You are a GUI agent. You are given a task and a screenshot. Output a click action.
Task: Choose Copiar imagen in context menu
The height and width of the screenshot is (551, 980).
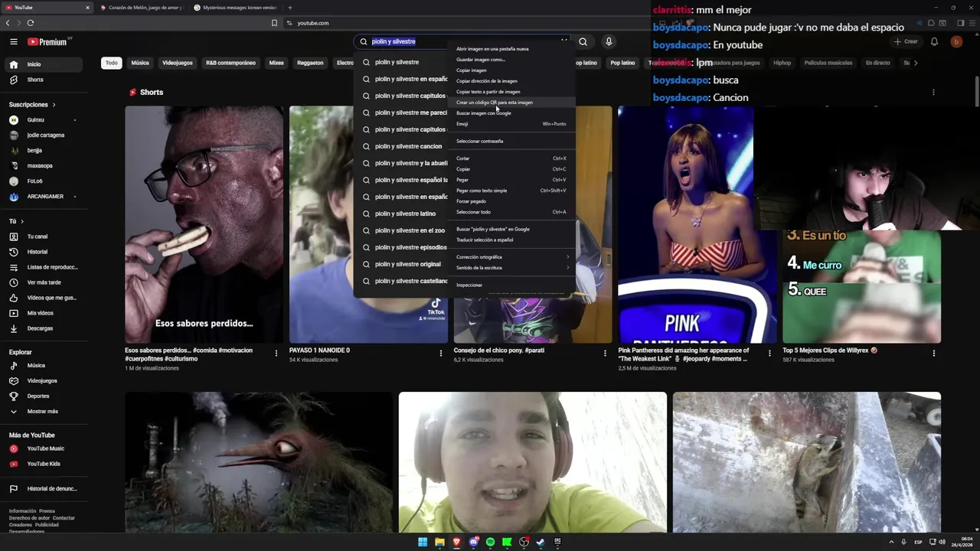coord(513,70)
